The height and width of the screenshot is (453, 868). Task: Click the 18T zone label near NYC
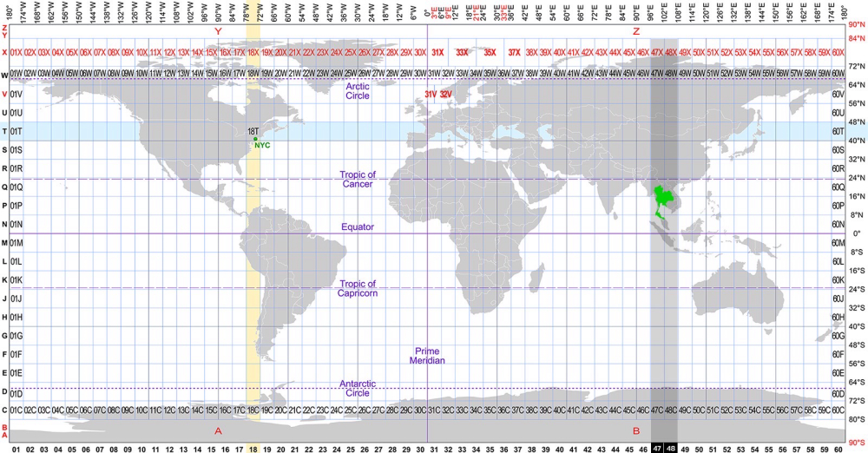(x=253, y=131)
